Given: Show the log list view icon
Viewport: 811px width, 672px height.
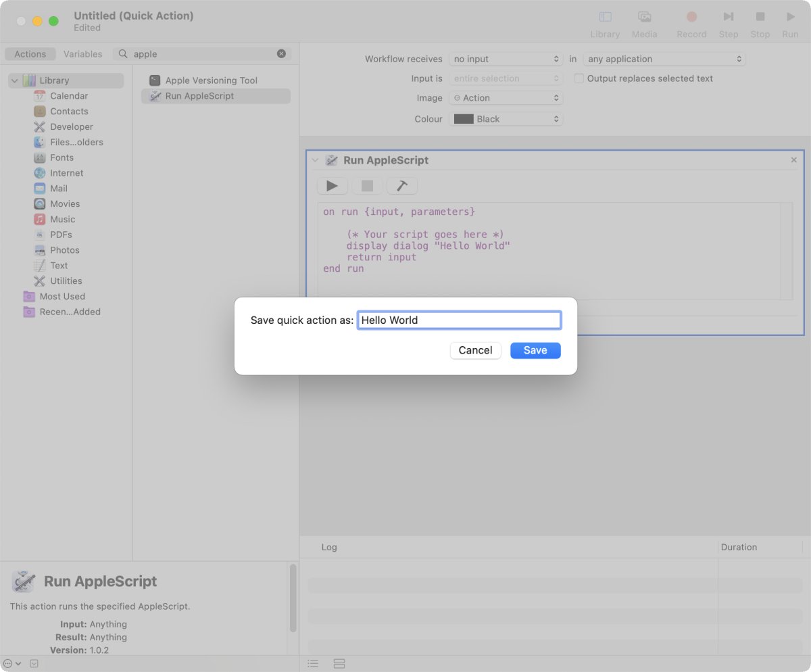Looking at the screenshot, I should click(x=313, y=664).
